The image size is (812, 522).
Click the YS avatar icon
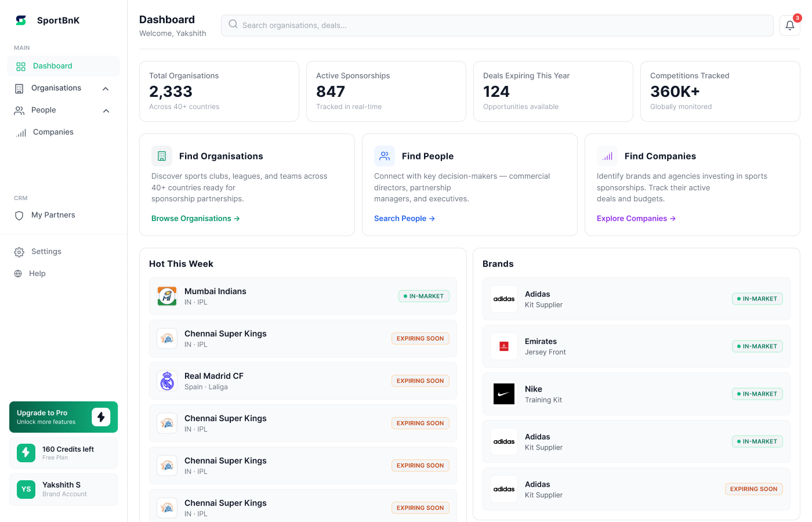pos(26,490)
